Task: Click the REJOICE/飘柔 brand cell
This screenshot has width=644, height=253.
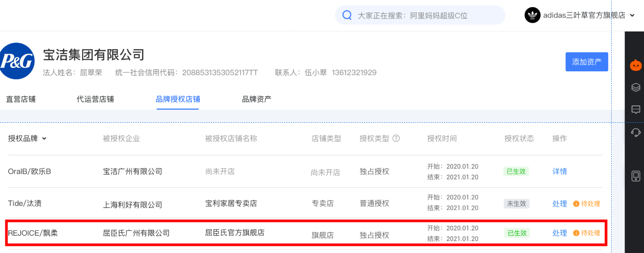Action: 33,233
